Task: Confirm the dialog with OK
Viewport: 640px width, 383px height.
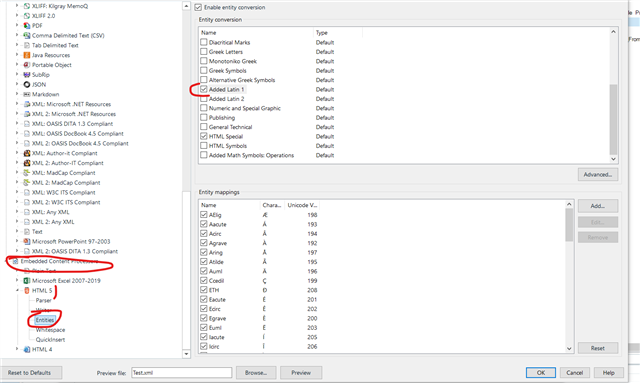Action: [x=541, y=372]
